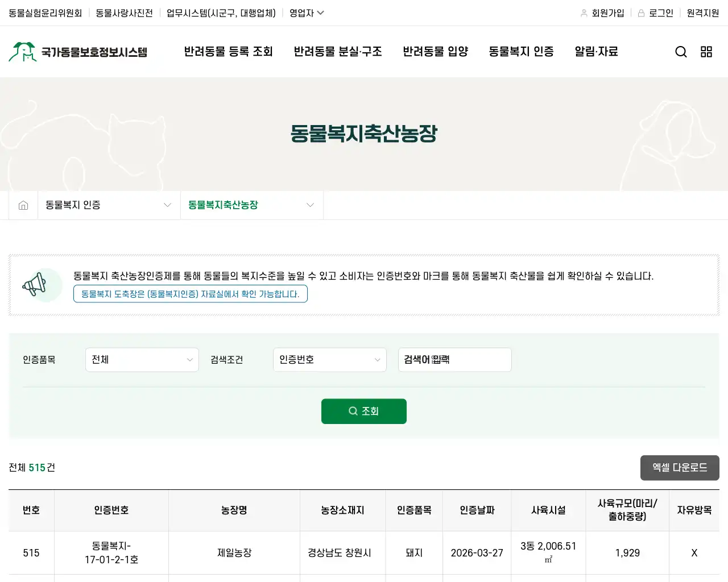Click the 515 row number cell
Screen dimensions: 728x582
(31, 553)
